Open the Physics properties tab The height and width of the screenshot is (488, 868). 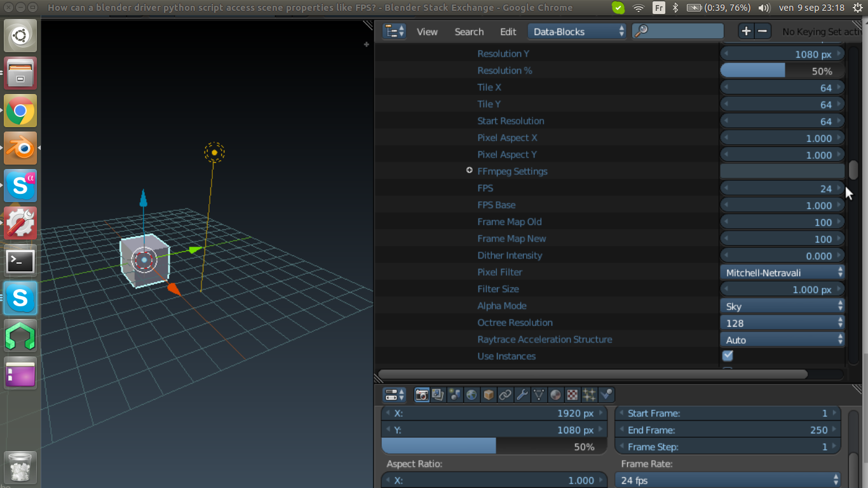tap(606, 395)
